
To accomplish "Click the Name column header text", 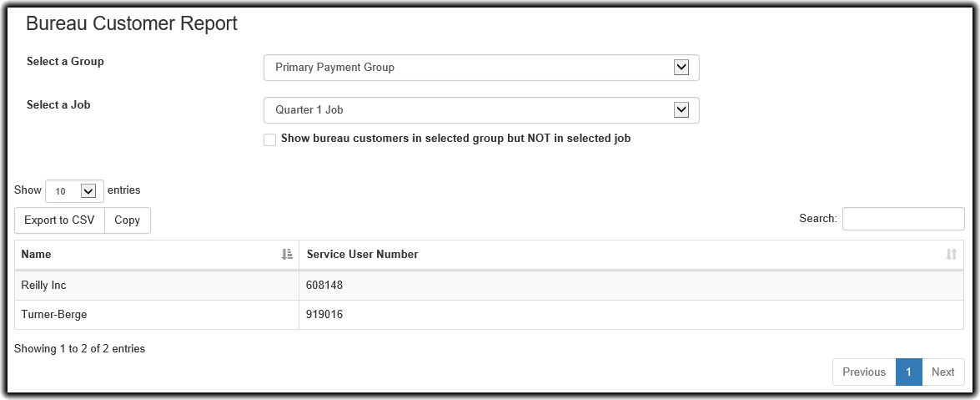I will (36, 255).
